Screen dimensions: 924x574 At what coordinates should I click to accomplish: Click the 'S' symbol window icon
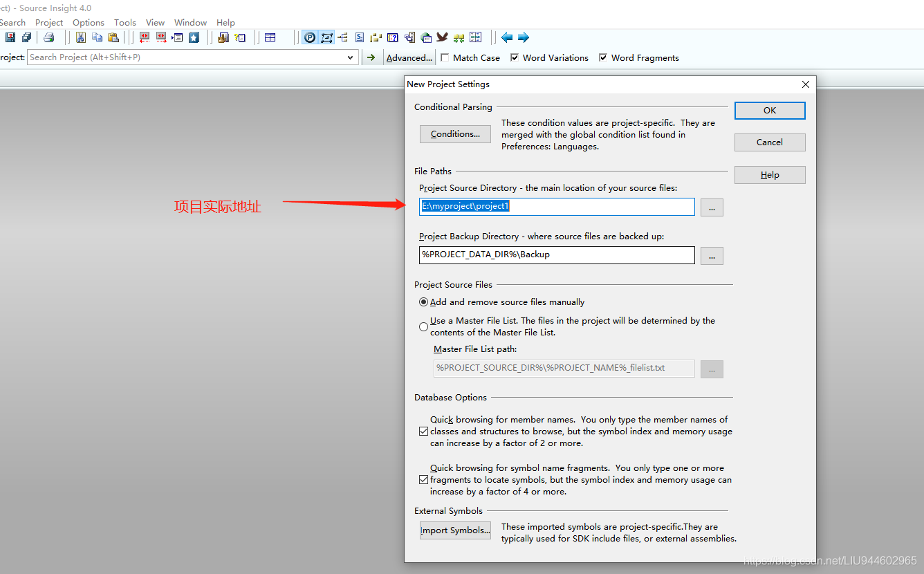coord(360,37)
